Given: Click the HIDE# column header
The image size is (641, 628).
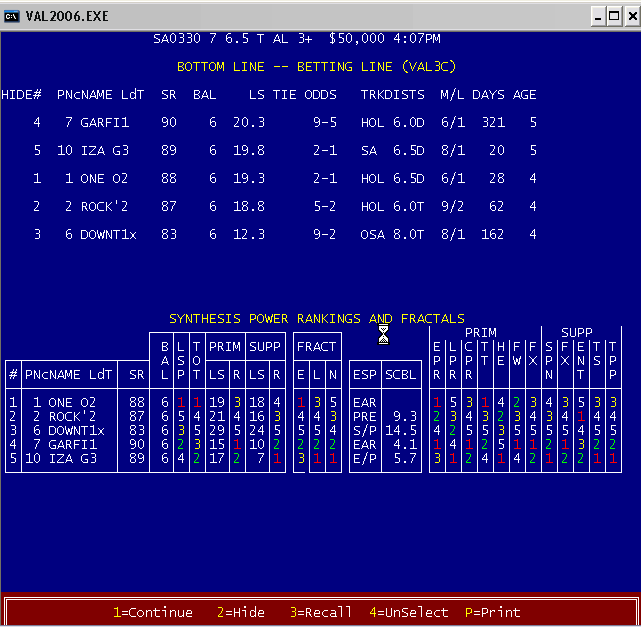Looking at the screenshot, I should 21,95.
